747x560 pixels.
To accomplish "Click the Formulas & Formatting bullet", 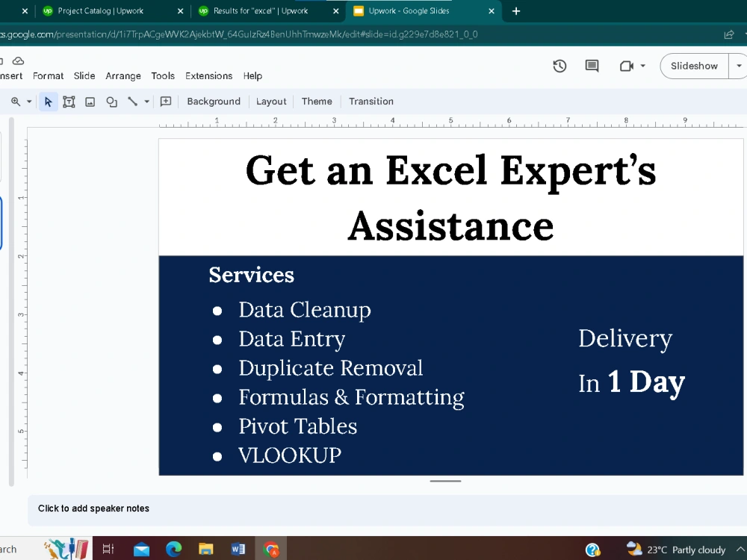I will coord(352,397).
